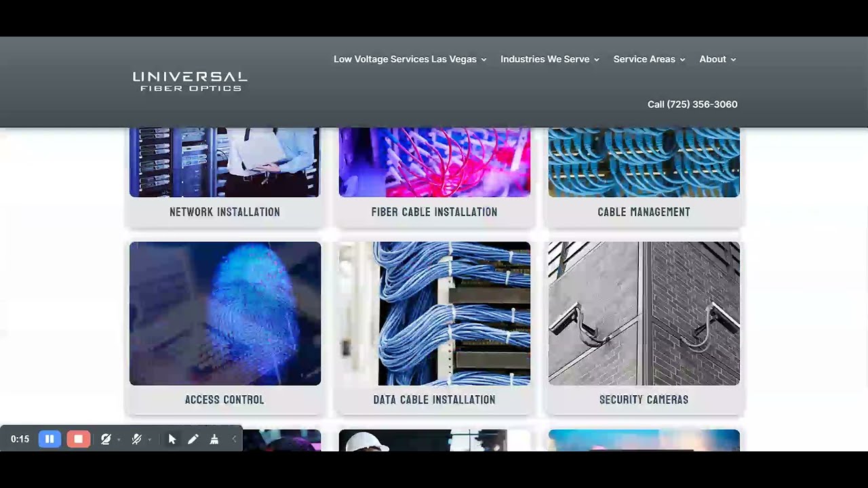Open Data Cable Installation link
Screen dimensions: 868x488
(x=434, y=400)
